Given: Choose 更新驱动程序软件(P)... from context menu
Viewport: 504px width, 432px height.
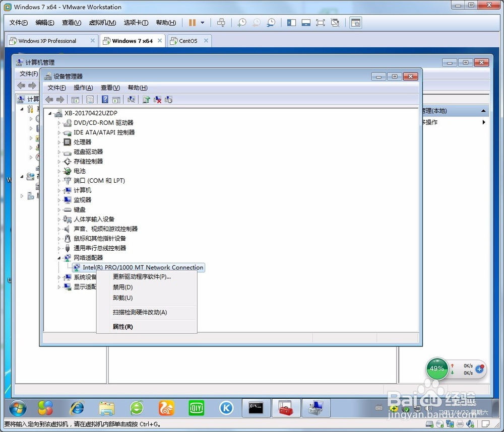Looking at the screenshot, I should (x=147, y=276).
